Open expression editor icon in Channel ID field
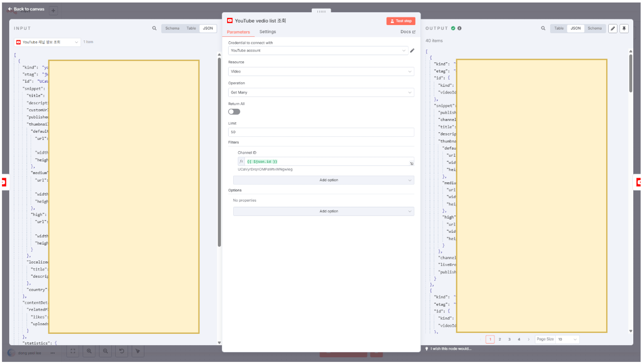 tap(411, 163)
